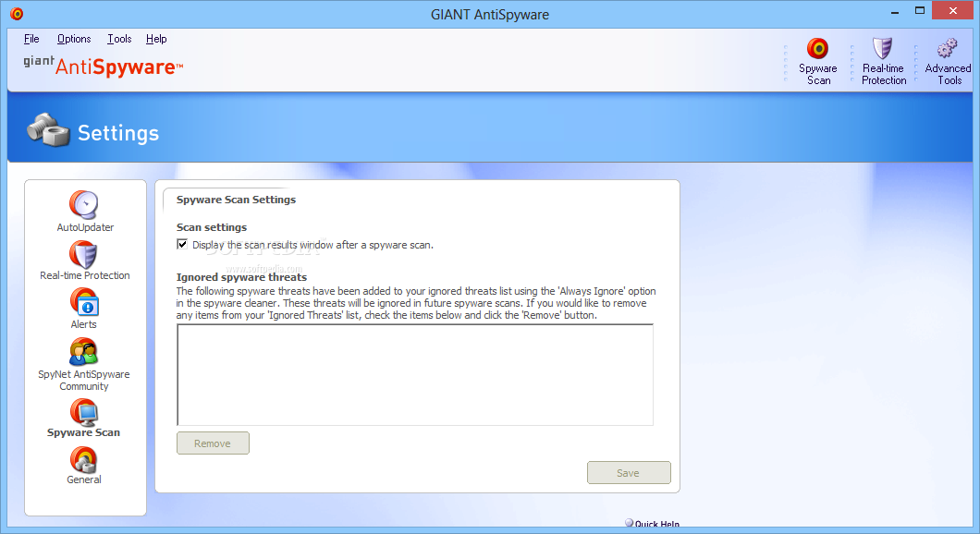
Task: Close the GIANT AntiSpyware window
Action: coord(952,10)
